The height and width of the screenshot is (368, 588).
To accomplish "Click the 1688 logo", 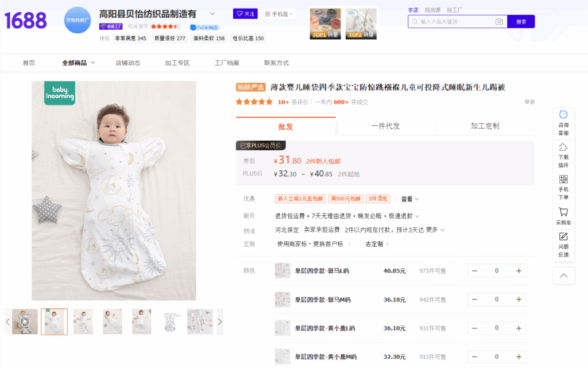I will (26, 21).
